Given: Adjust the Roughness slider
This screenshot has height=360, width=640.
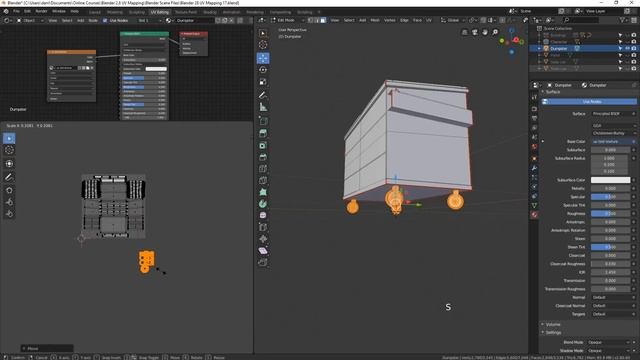Looking at the screenshot, I should [x=611, y=213].
